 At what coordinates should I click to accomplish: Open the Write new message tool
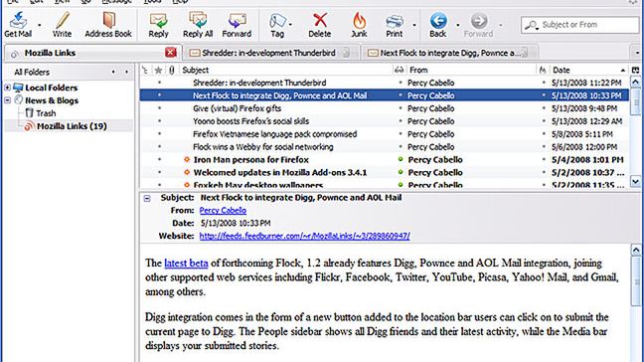click(x=63, y=21)
